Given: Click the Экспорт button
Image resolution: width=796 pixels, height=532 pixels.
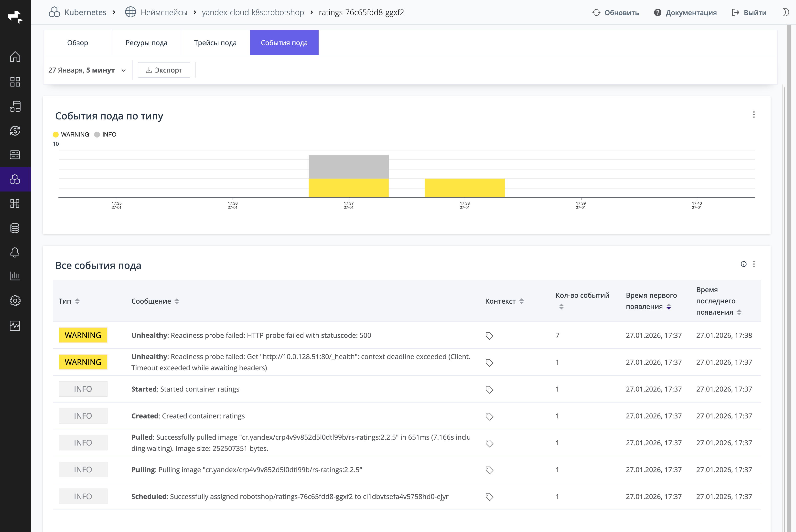Looking at the screenshot, I should pos(164,70).
